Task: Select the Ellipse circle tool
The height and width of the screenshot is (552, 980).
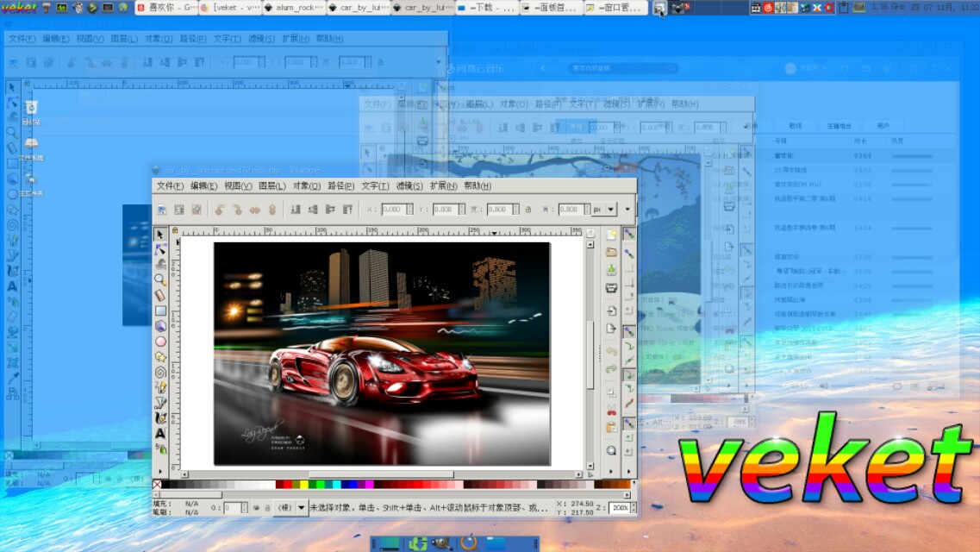Action: pos(160,342)
